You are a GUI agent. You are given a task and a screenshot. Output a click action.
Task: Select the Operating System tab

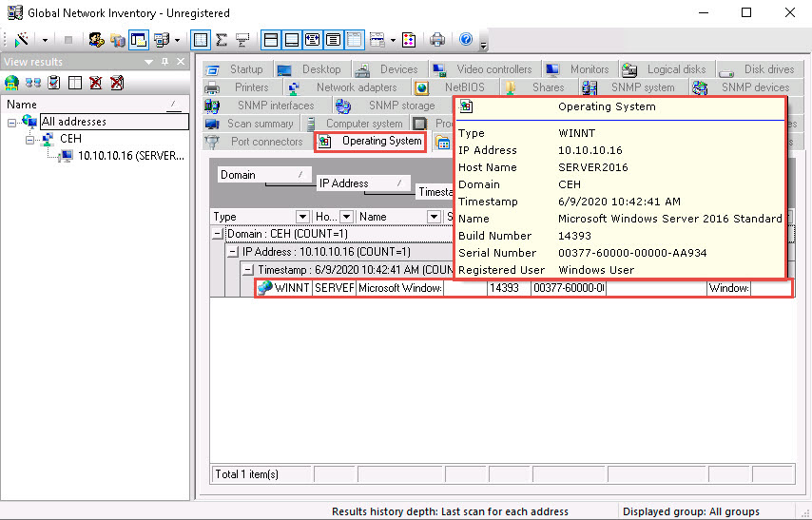click(370, 141)
